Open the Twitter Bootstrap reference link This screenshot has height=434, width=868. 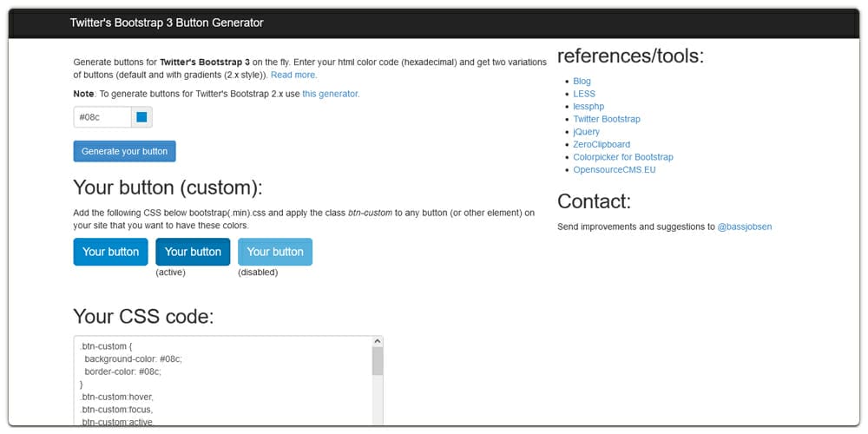click(607, 119)
